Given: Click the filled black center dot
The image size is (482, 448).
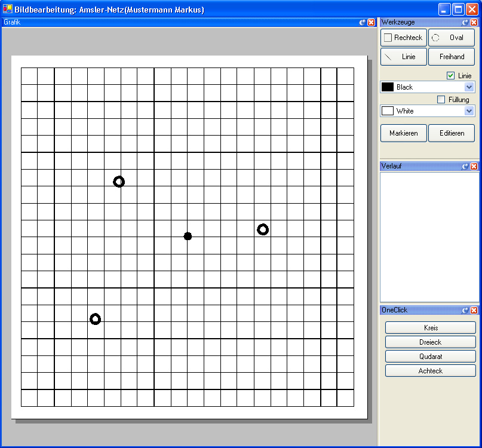Looking at the screenshot, I should click(x=188, y=236).
